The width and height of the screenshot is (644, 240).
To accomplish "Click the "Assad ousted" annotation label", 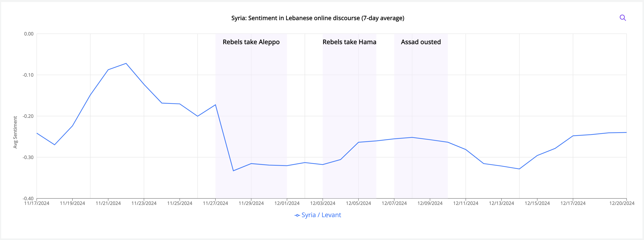I will [x=421, y=42].
